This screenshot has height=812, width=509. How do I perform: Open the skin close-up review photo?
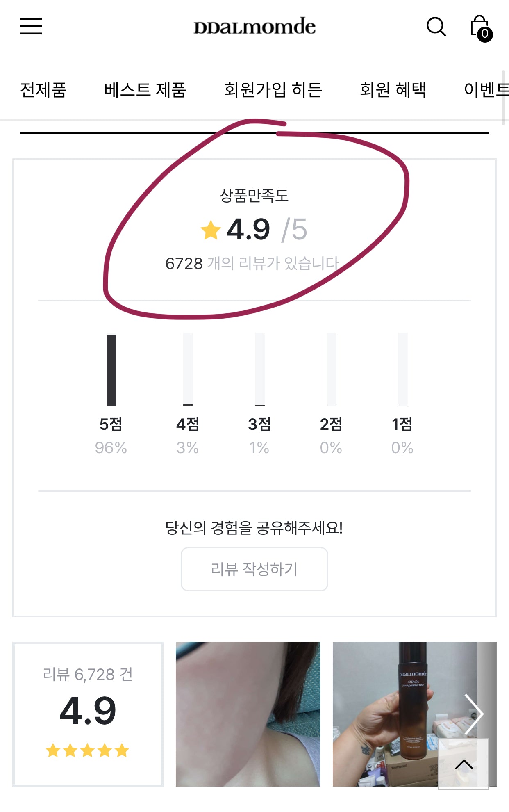pos(248,714)
